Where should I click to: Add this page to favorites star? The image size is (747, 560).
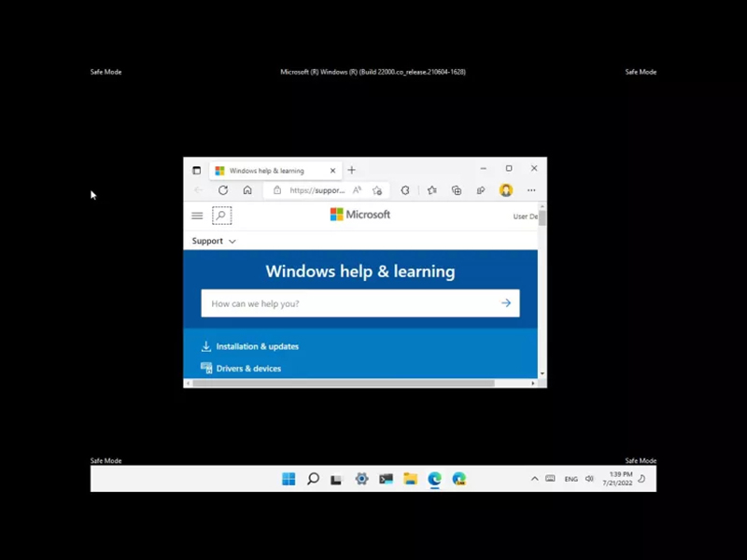(377, 190)
